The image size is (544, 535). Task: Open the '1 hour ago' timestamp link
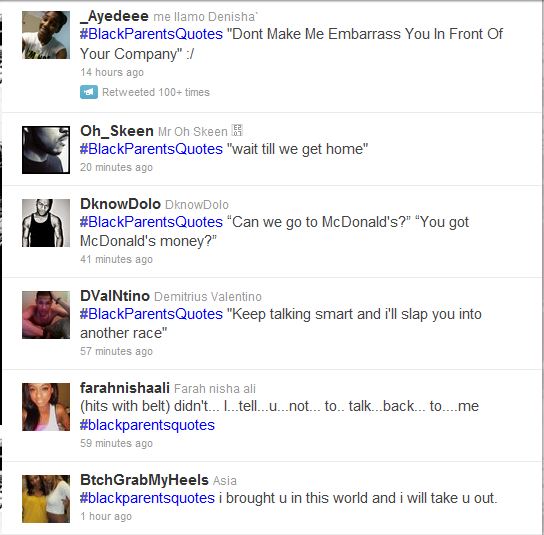pyautogui.click(x=106, y=516)
